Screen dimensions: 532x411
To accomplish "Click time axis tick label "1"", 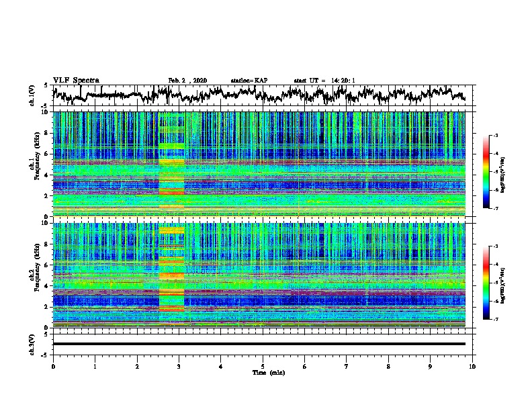I will pyautogui.click(x=95, y=367).
